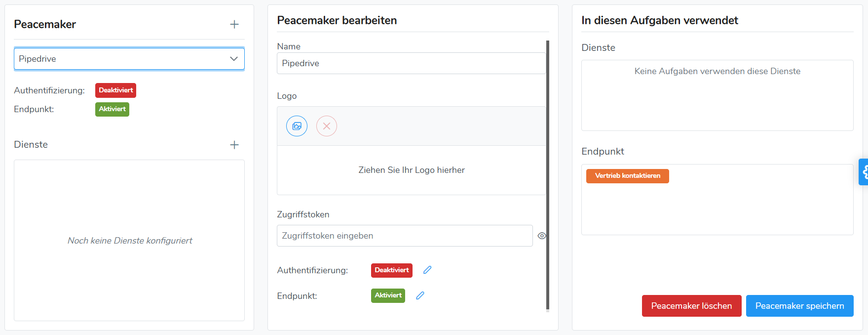
Task: Remove logo using the red X icon
Action: point(326,126)
